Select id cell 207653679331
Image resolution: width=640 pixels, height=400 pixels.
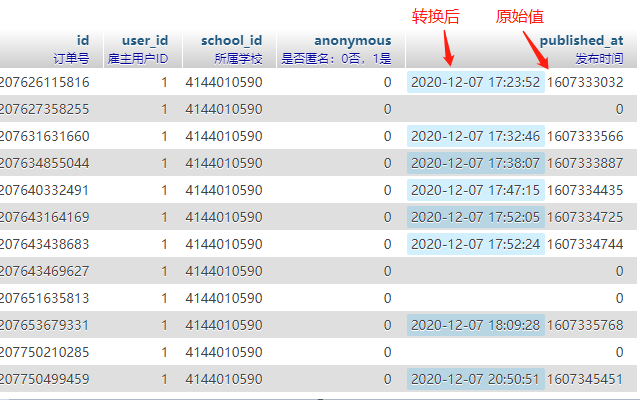(x=44, y=325)
